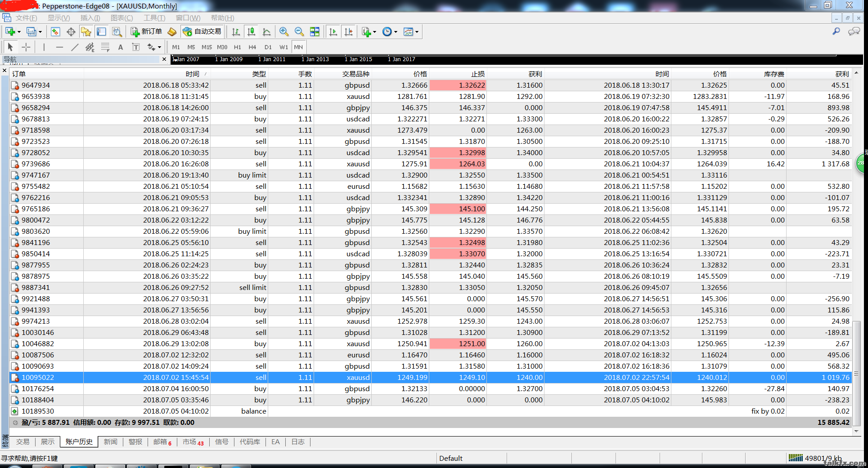Sort by the 交易品种 column header
The image size is (868, 468).
click(x=342, y=74)
